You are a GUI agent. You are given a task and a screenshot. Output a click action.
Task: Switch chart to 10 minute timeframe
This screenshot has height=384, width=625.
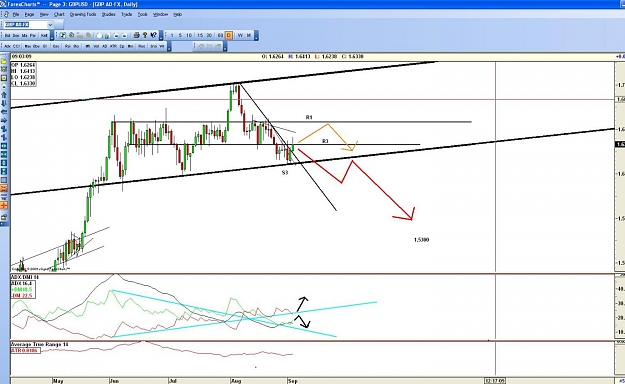(x=189, y=35)
